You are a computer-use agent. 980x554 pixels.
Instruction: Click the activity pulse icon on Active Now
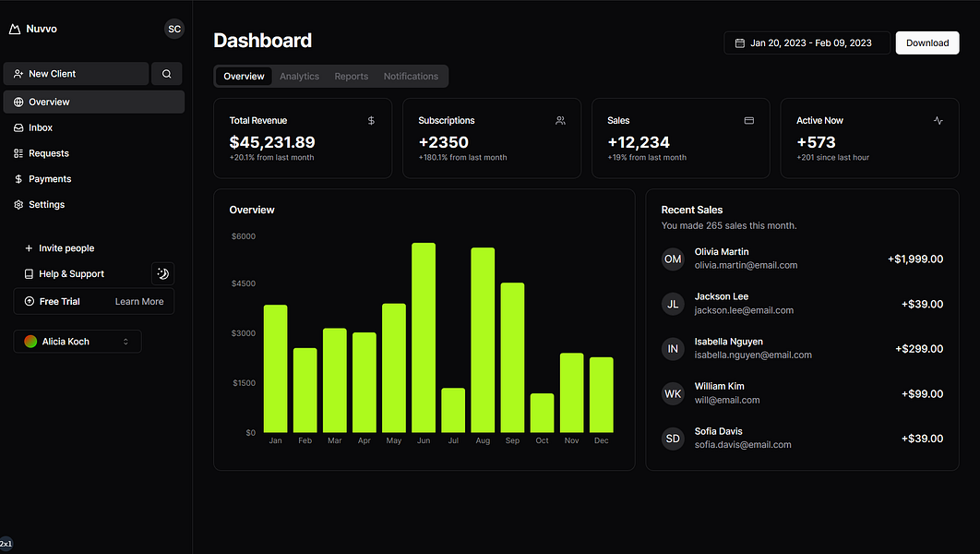[x=938, y=120]
